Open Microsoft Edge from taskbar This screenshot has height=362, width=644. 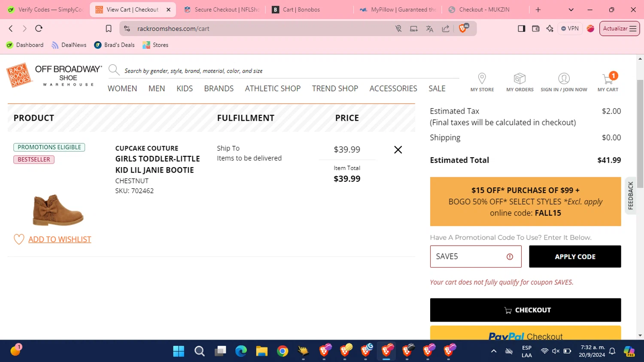[x=241, y=351]
